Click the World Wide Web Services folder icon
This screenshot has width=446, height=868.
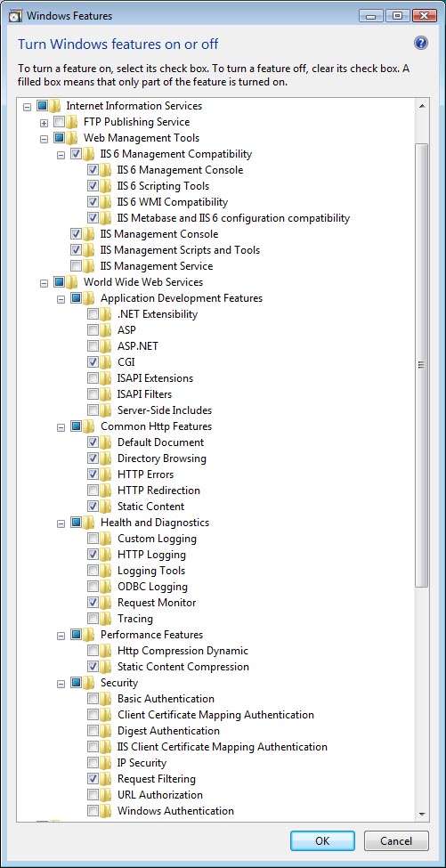pyautogui.click(x=72, y=282)
